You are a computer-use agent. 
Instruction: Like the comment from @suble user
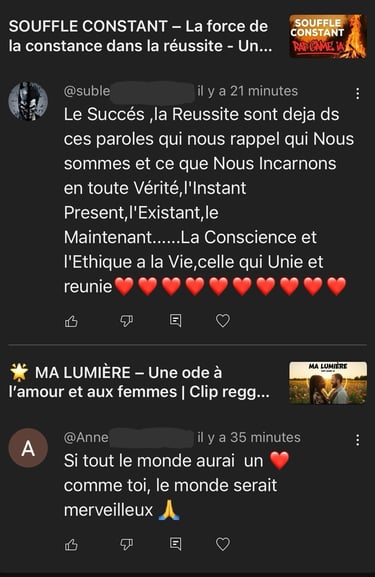coord(71,321)
